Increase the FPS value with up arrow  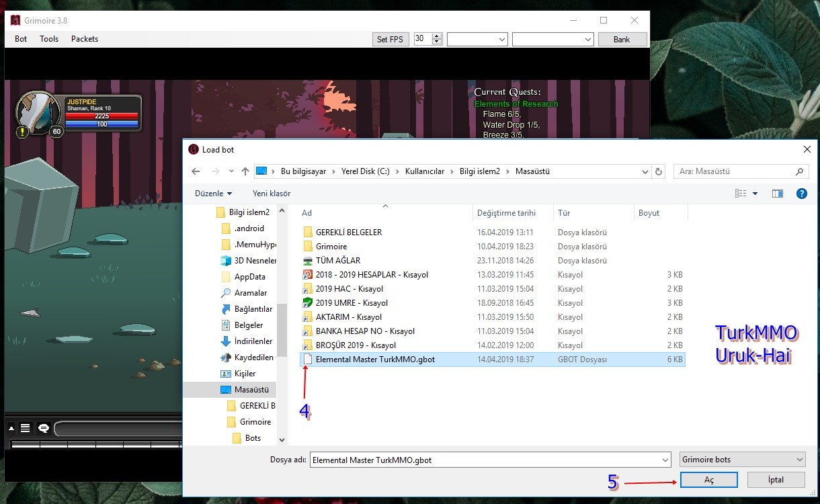click(437, 36)
